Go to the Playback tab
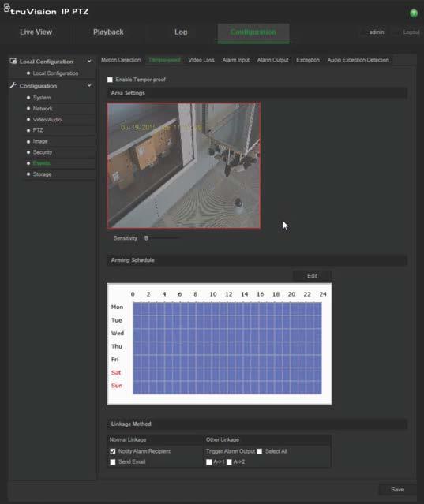The image size is (424, 504). click(x=108, y=32)
